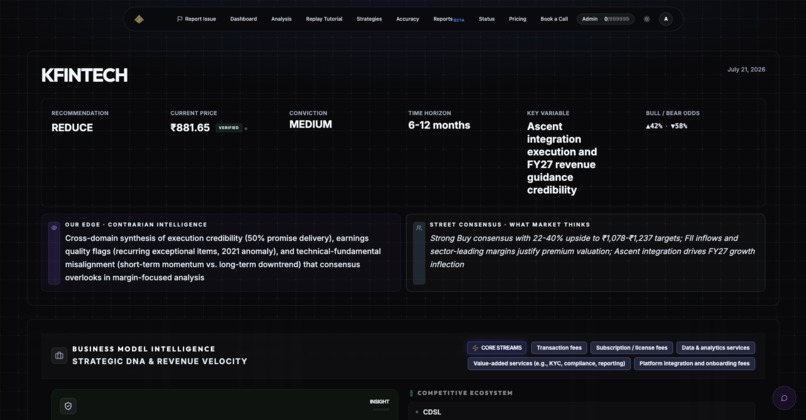Click the MEDIUM conviction value
The width and height of the screenshot is (806, 420).
(x=310, y=124)
